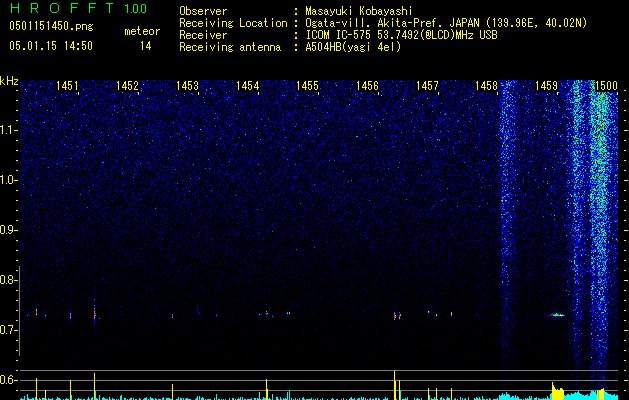Click the 1452 time axis marker

(x=128, y=85)
